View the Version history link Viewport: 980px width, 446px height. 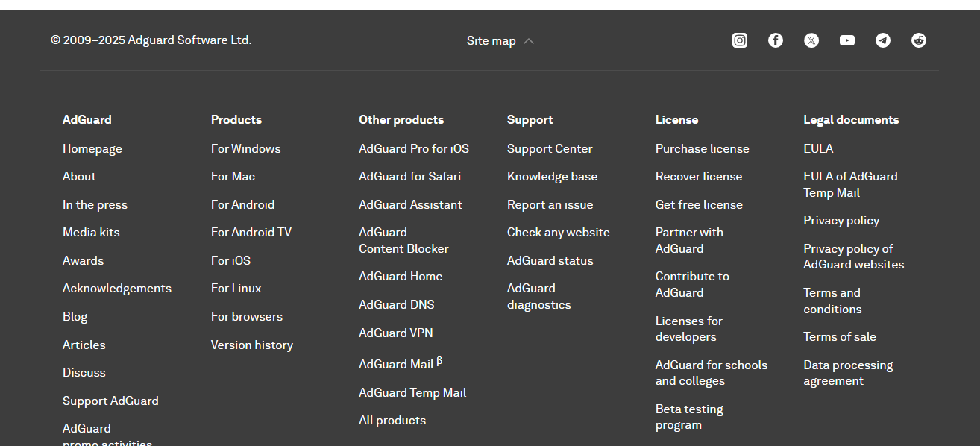pos(252,345)
